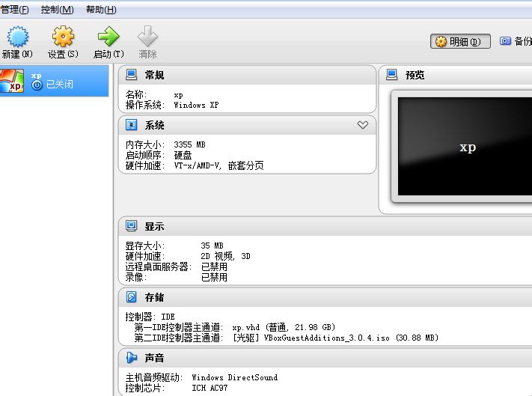This screenshot has width=532, height=396.
Task: Select the xp virtual machine icon in list
Action: (12, 81)
